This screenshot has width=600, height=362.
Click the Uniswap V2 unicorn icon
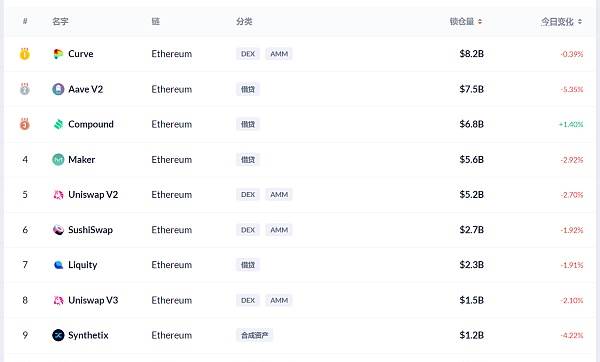[58, 195]
